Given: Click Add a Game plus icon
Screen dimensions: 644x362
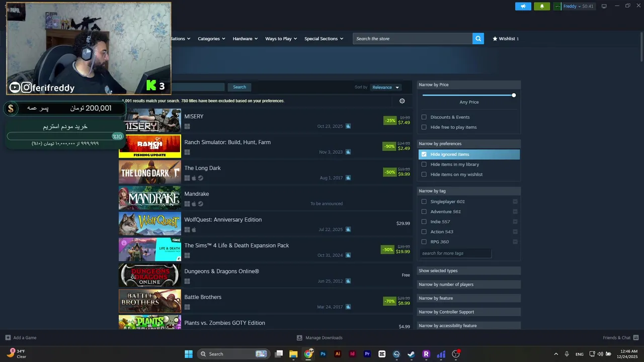Looking at the screenshot, I should click(x=8, y=338).
